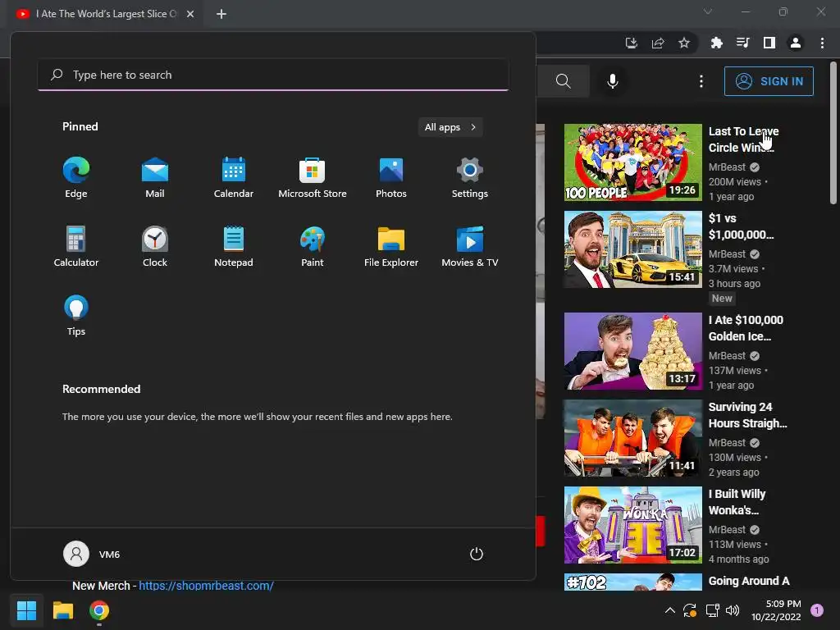Viewport: 840px width, 630px height.
Task: Open Chrome extensions puzzle icon
Action: click(x=716, y=43)
